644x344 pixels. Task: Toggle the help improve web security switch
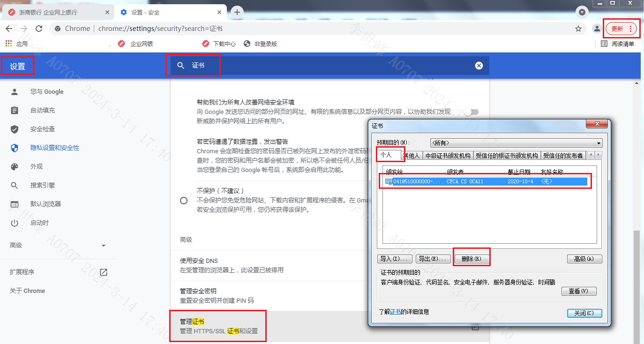click(471, 112)
